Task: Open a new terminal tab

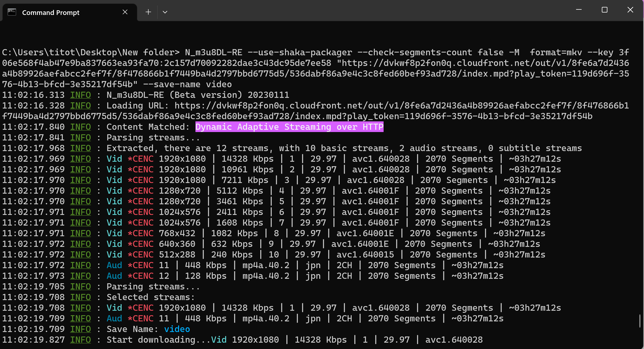Action: pos(148,12)
